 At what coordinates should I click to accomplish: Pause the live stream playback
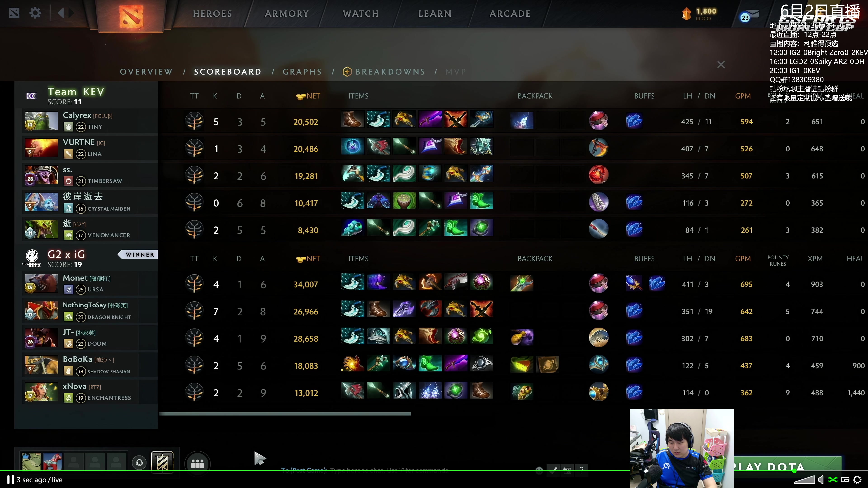point(10,480)
